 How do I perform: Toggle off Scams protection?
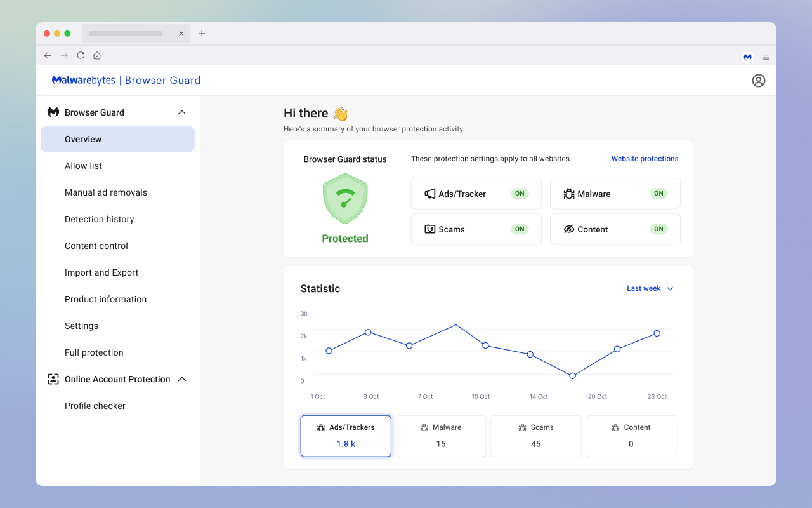(520, 229)
